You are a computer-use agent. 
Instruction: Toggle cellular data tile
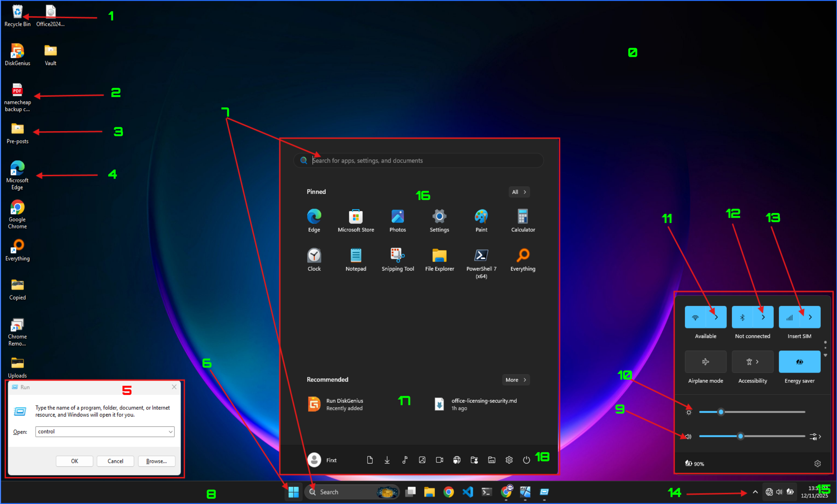(789, 317)
